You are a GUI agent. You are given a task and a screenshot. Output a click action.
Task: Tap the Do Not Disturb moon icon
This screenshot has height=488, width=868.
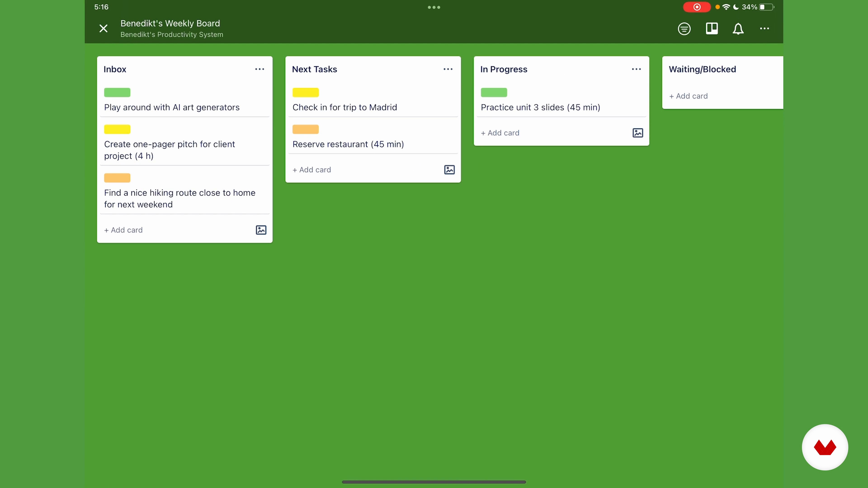tap(736, 7)
